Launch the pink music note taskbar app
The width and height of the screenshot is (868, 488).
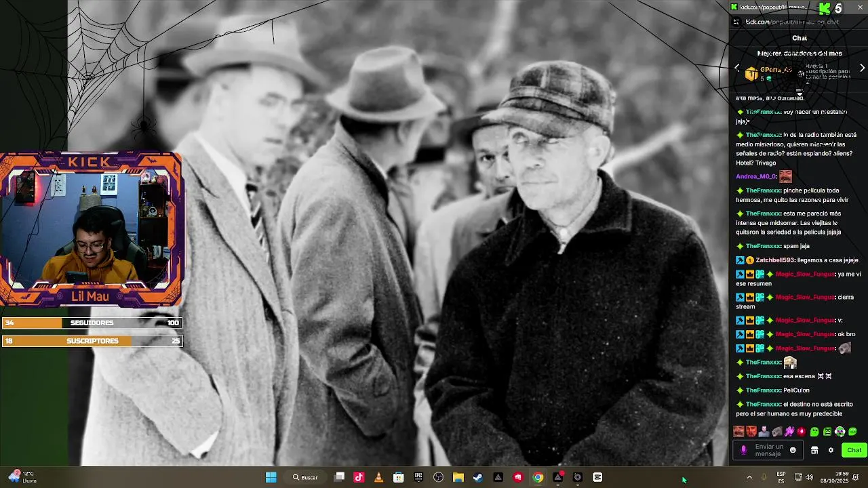(x=359, y=477)
